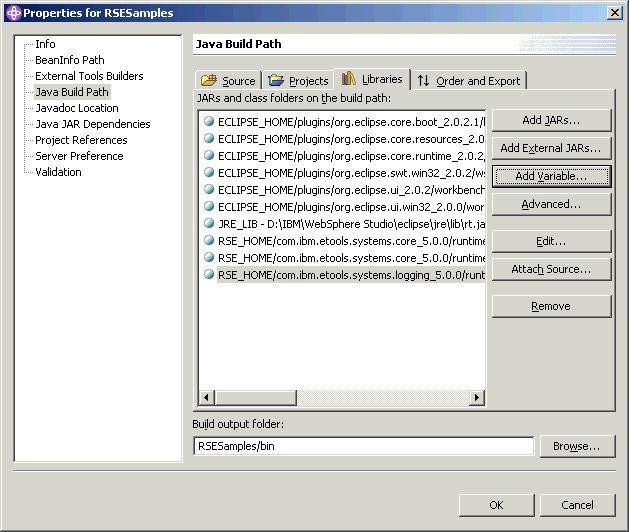
Task: Click the Add Variable button
Action: pos(551,176)
